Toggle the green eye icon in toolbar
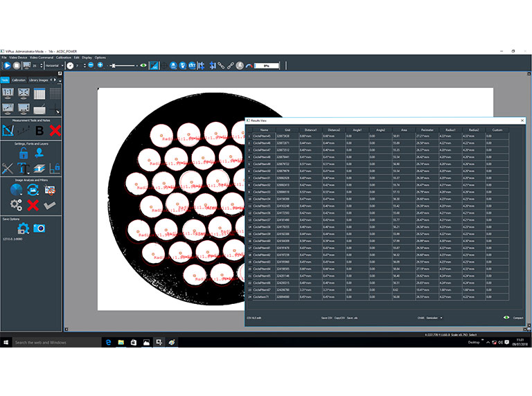 [x=143, y=65]
